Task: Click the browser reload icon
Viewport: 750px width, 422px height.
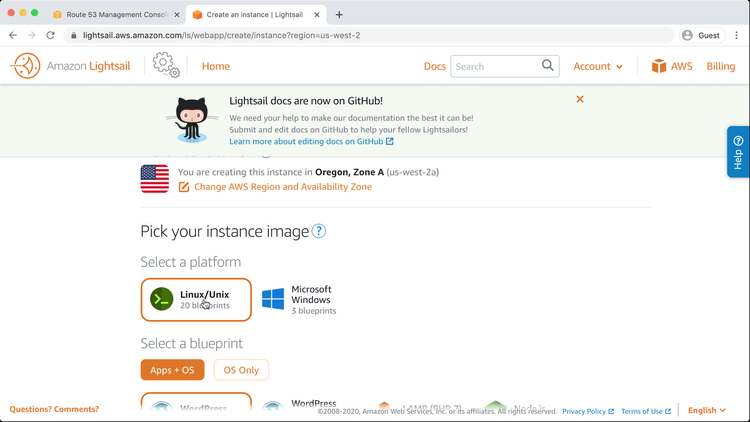Action: (51, 35)
